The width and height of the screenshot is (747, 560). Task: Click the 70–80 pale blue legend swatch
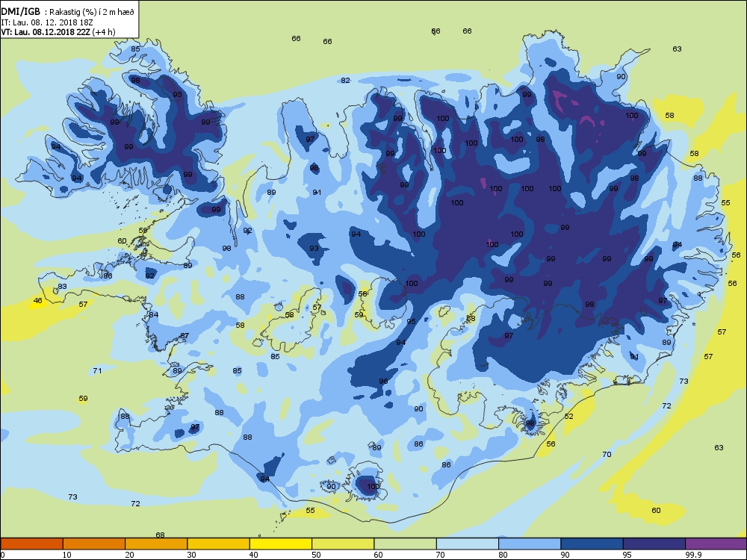(468, 544)
